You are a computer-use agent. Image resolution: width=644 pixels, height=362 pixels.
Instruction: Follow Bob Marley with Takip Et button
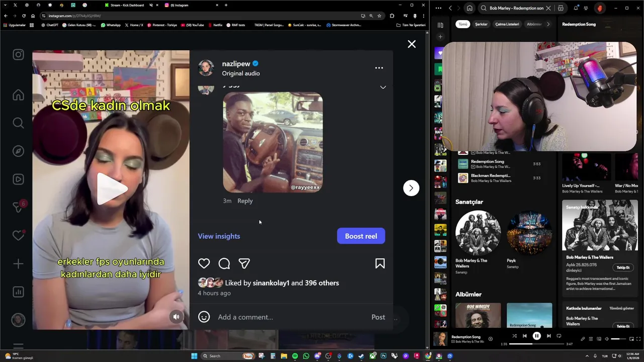pos(623,267)
